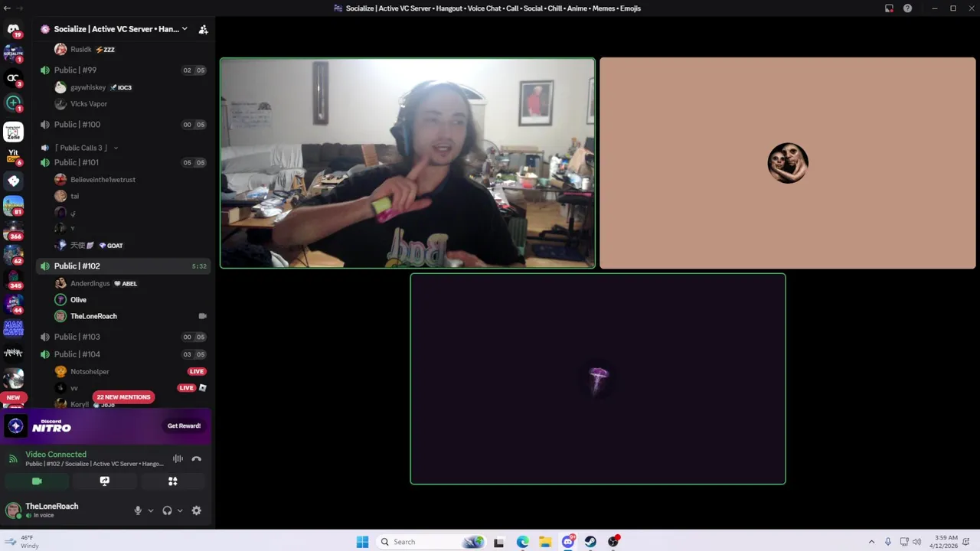980x551 pixels.
Task: Open the dice-icon server in the server list
Action: pyautogui.click(x=13, y=181)
